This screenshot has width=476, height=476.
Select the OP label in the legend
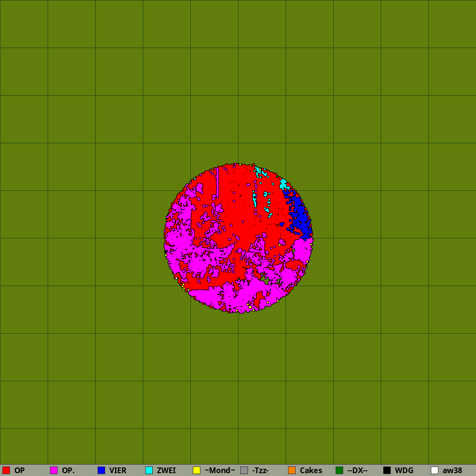point(20,470)
